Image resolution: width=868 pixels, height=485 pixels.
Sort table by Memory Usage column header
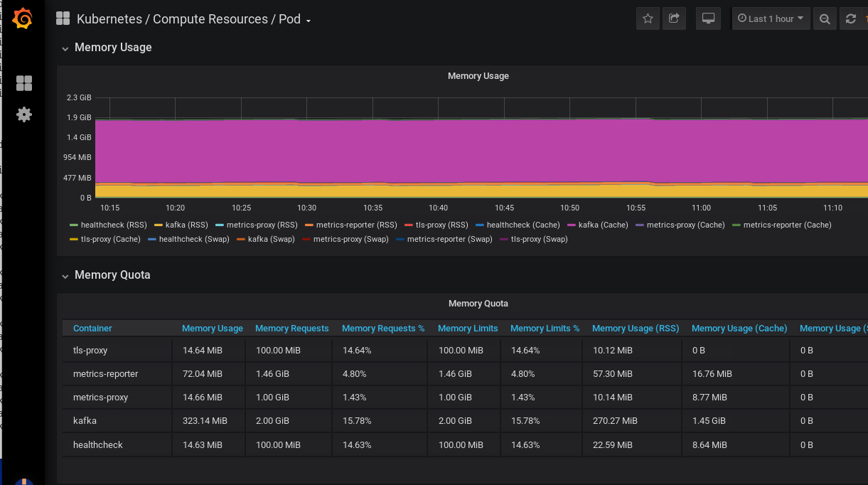coord(212,329)
